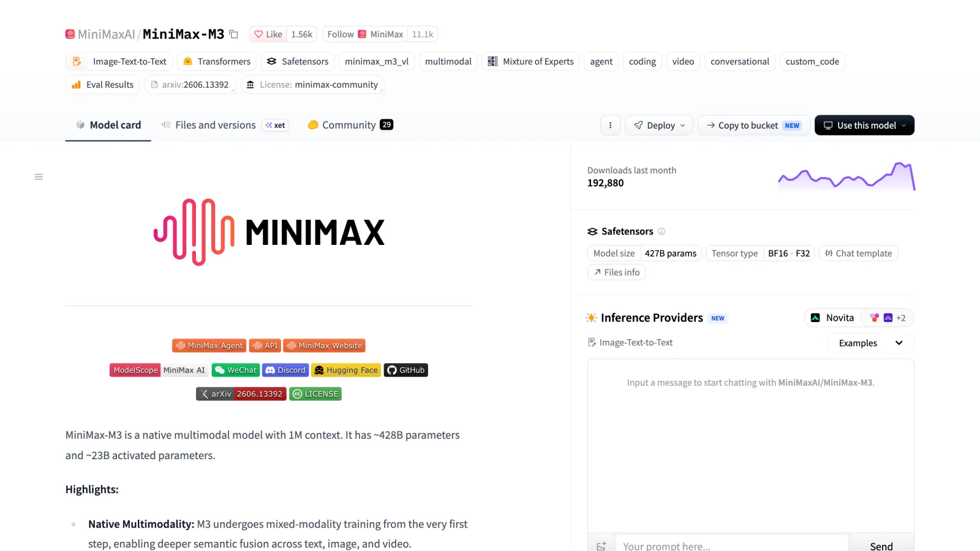Open the API badge link
980x551 pixels.
265,345
